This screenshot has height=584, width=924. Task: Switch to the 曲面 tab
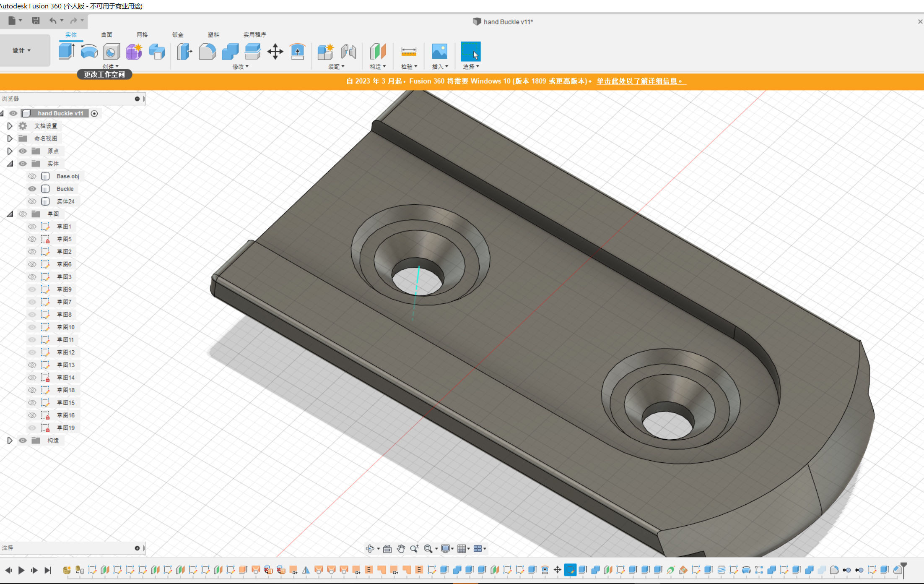click(106, 34)
